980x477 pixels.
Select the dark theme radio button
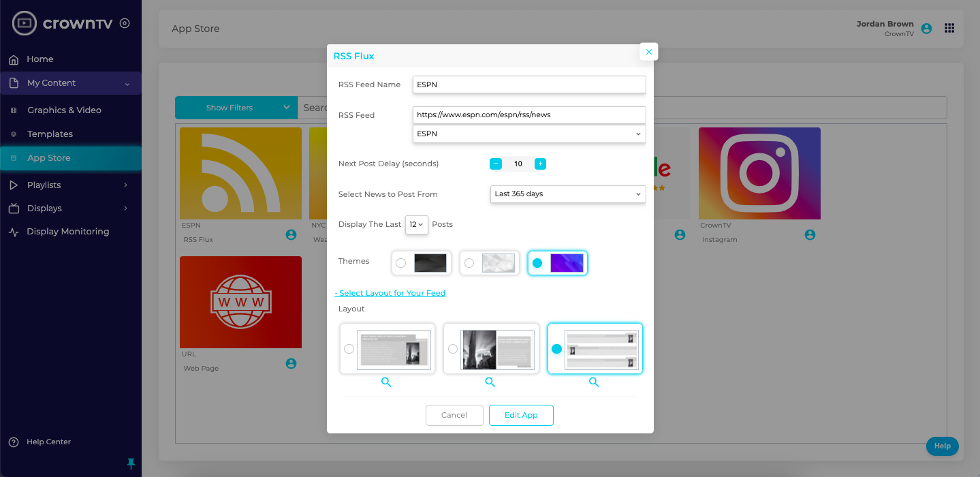coord(400,263)
